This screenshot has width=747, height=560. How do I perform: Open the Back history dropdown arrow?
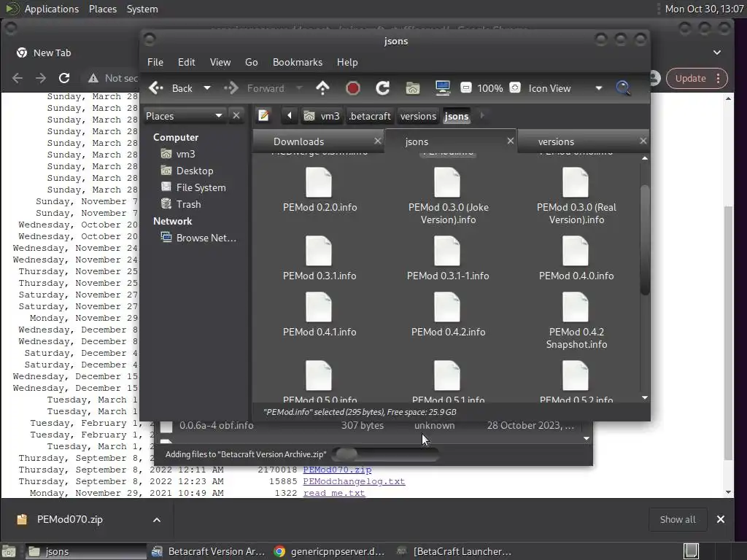[206, 88]
